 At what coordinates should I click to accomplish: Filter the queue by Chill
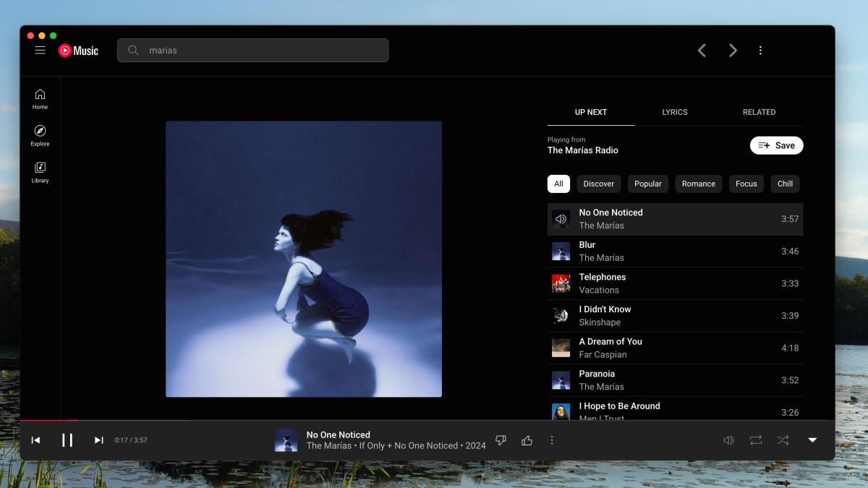coord(785,184)
